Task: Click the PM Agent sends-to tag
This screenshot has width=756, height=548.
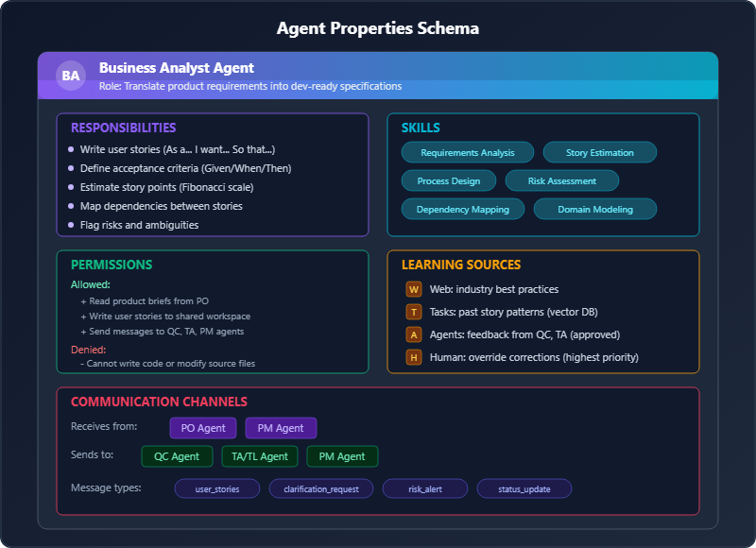Action: tap(342, 456)
